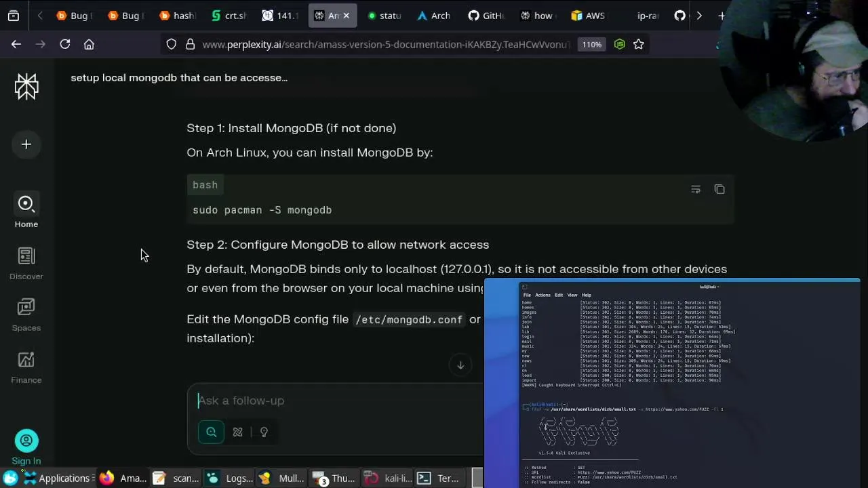
Task: Open Help menu in Kali terminal window
Action: (587, 295)
